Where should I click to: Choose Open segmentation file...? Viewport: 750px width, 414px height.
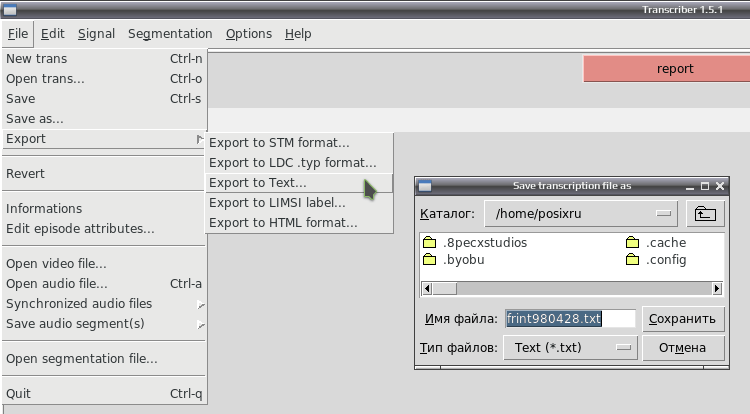pyautogui.click(x=104, y=359)
